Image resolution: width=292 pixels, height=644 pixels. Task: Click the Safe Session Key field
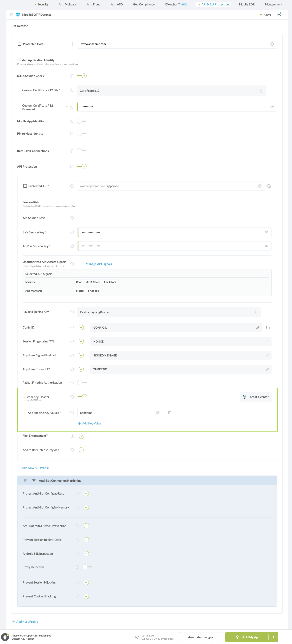175,232
